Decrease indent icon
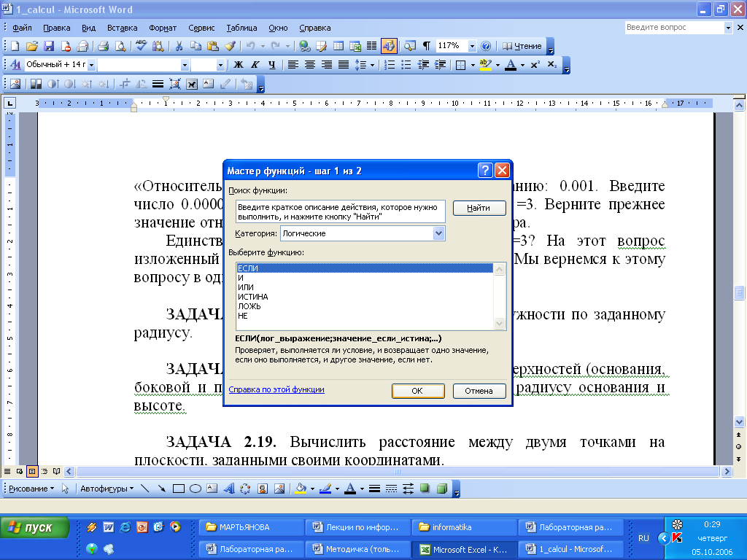747x560 pixels. click(x=423, y=65)
